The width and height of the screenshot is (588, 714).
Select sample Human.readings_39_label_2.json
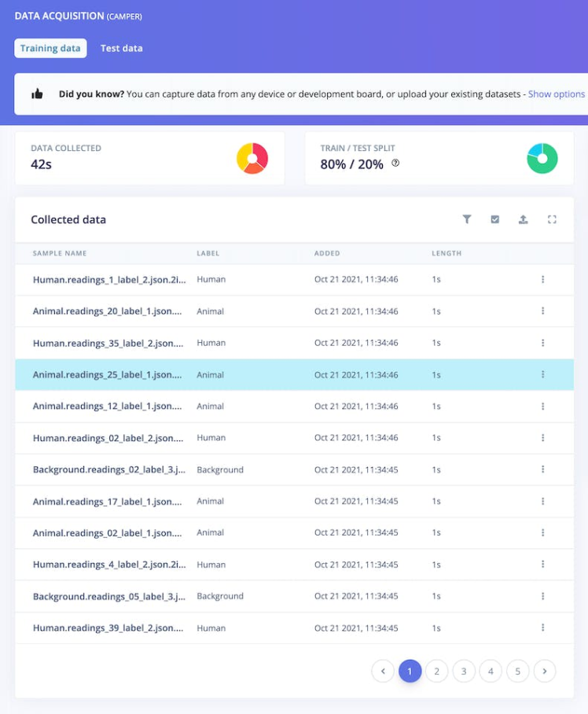(x=108, y=628)
